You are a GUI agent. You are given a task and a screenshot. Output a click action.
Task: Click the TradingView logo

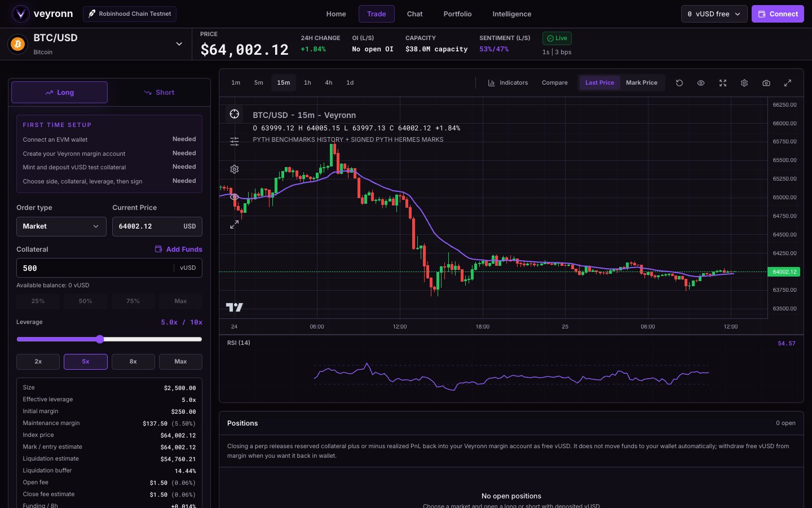235,307
